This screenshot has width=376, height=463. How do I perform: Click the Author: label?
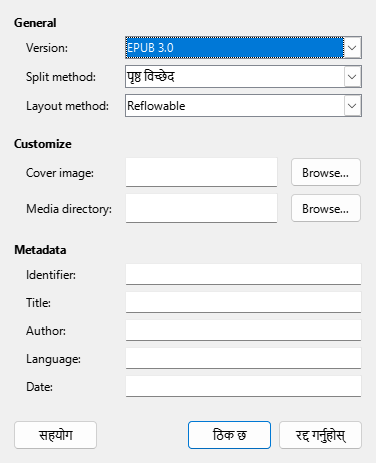(x=46, y=331)
